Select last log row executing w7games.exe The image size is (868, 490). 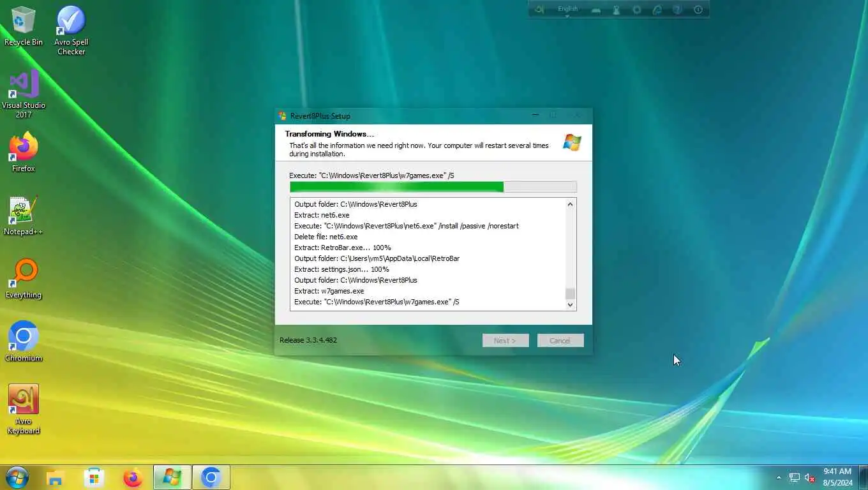pos(377,302)
